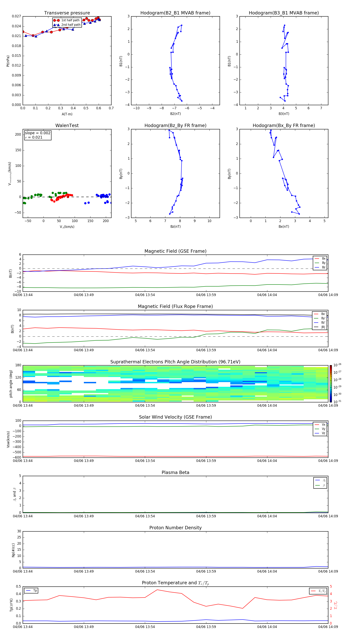Click the 'Pt(nPa)' axis label

[8, 61]
